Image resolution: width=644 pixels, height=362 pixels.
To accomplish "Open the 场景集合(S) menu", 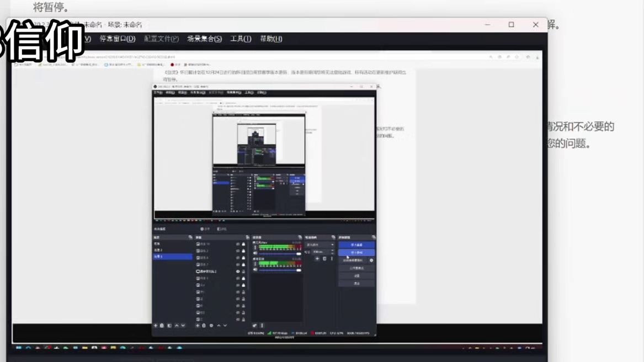I will (204, 39).
